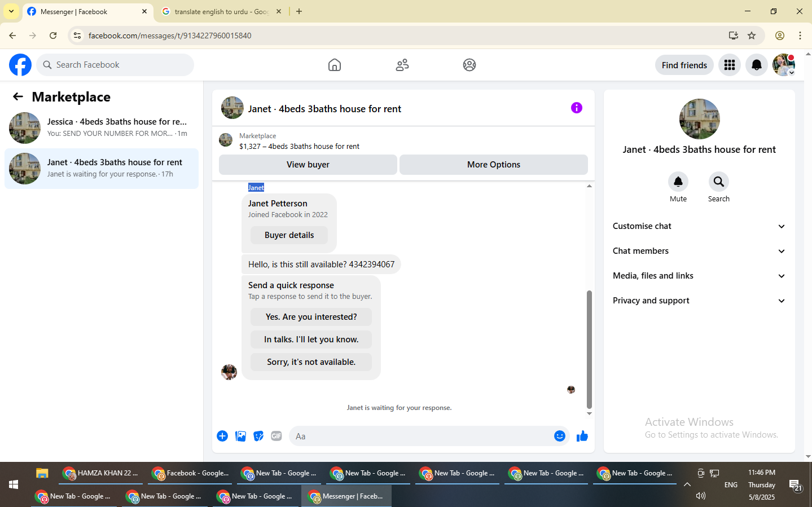Install the app from address bar icon
This screenshot has width=812, height=507.
coord(734,36)
